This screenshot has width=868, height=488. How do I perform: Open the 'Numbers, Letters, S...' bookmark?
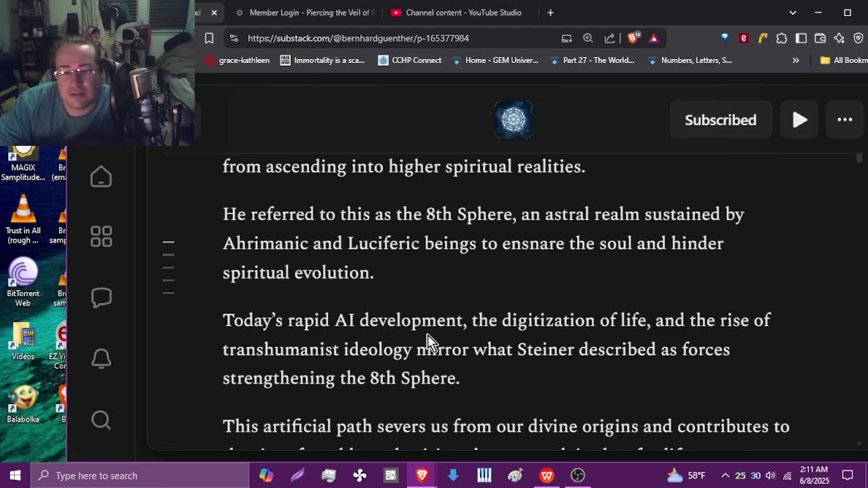pos(690,60)
